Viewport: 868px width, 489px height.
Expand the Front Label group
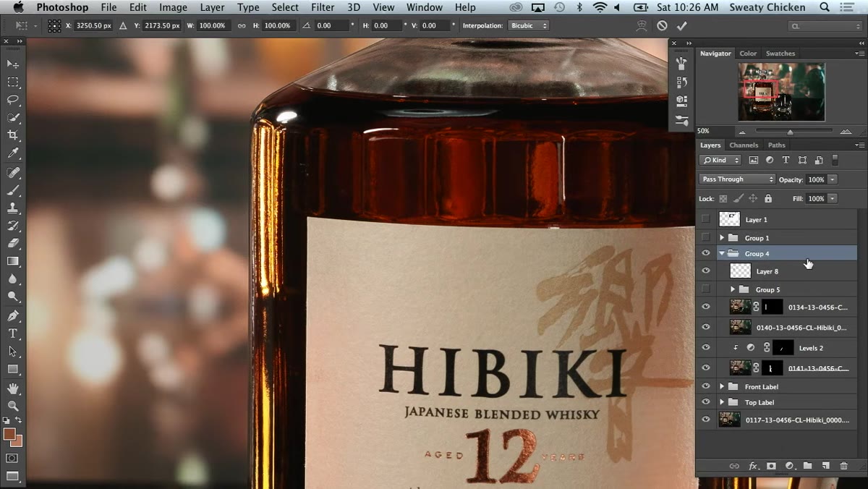coord(722,386)
